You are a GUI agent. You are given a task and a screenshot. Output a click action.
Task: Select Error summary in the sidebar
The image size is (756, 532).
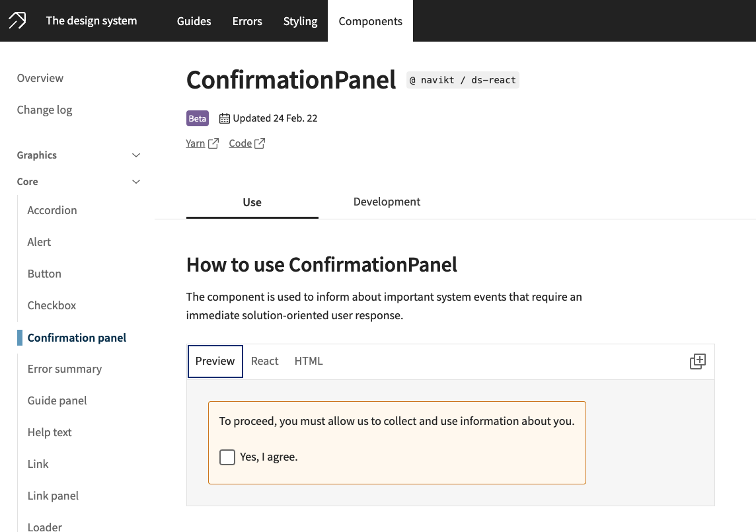[x=65, y=369]
